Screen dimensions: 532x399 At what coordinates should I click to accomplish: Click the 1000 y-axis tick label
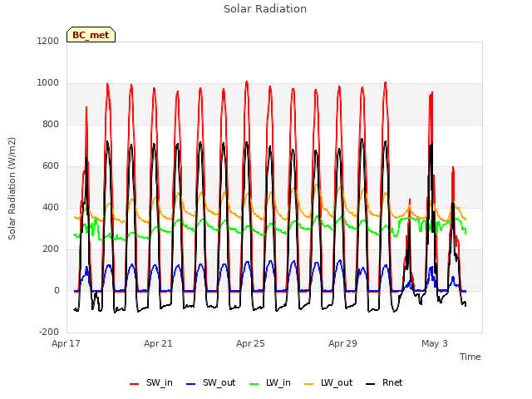point(48,83)
